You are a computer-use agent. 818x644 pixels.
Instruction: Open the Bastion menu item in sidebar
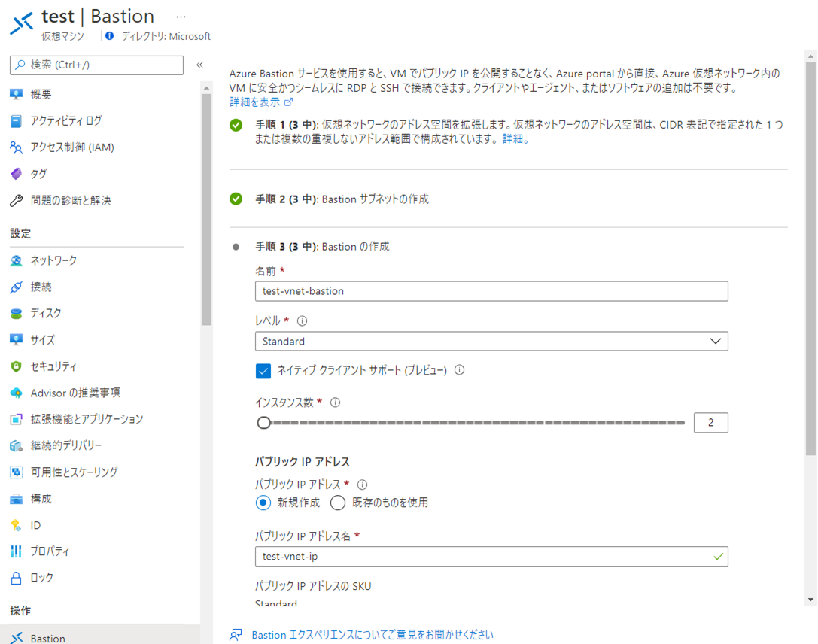pyautogui.click(x=47, y=638)
